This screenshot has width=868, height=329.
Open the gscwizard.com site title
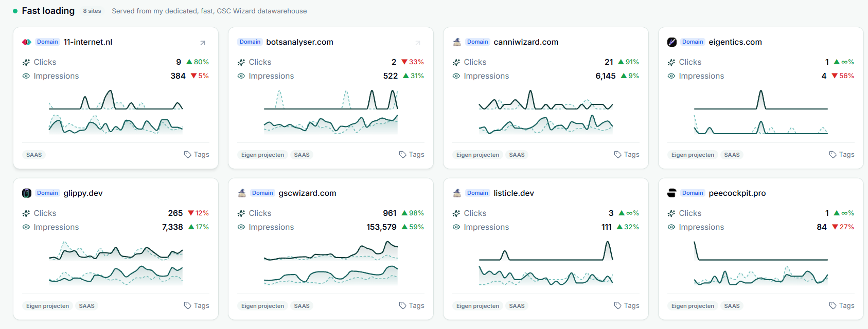[x=307, y=193]
